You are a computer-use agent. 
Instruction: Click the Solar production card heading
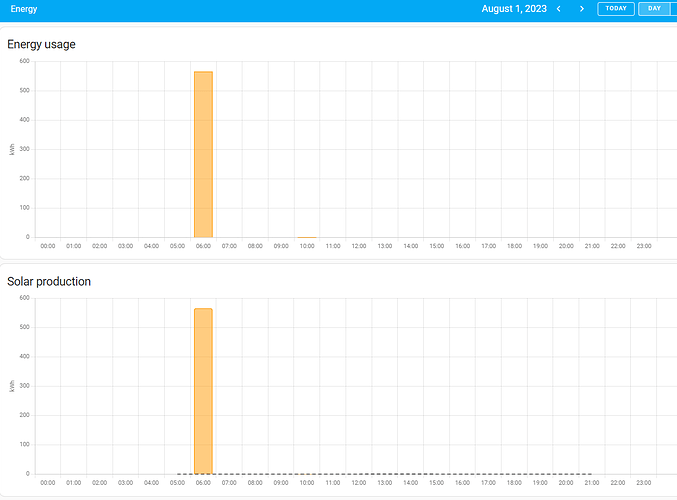tap(49, 282)
